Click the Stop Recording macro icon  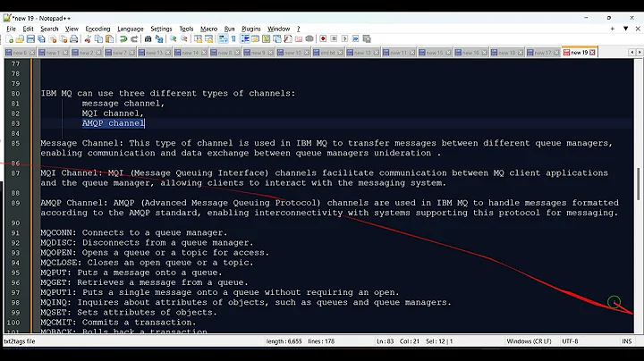[x=334, y=39]
